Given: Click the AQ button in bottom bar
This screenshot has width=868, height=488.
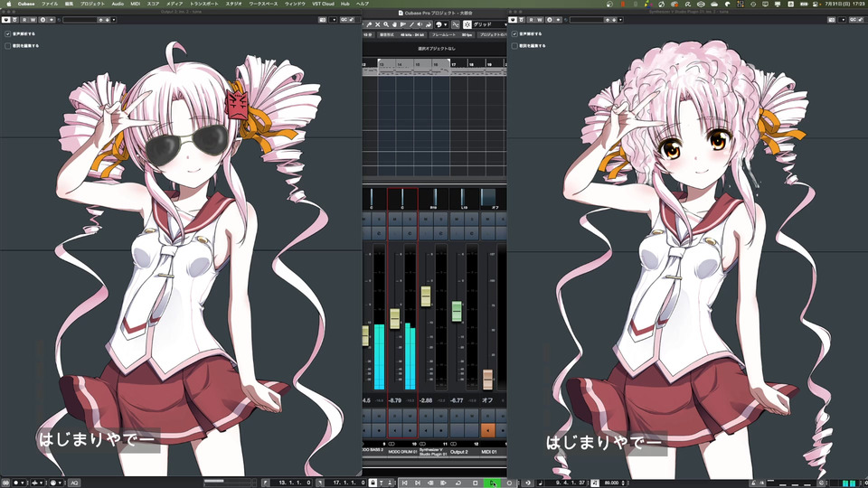Looking at the screenshot, I should pyautogui.click(x=74, y=483).
